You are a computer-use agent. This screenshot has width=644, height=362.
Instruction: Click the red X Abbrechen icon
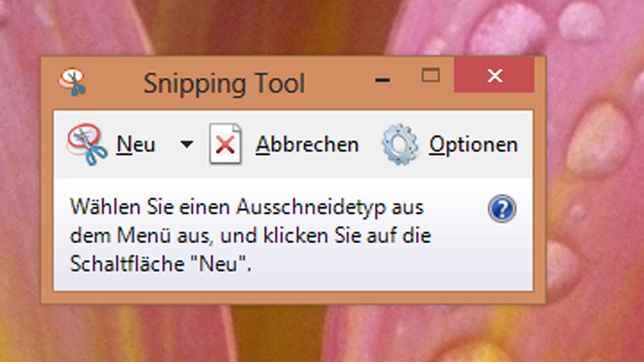point(226,143)
